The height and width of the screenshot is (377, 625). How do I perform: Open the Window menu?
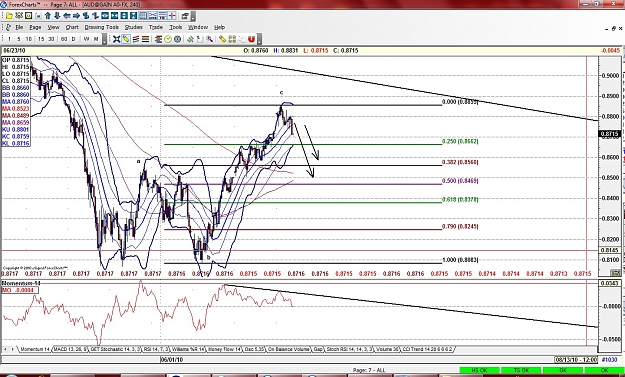[x=198, y=27]
